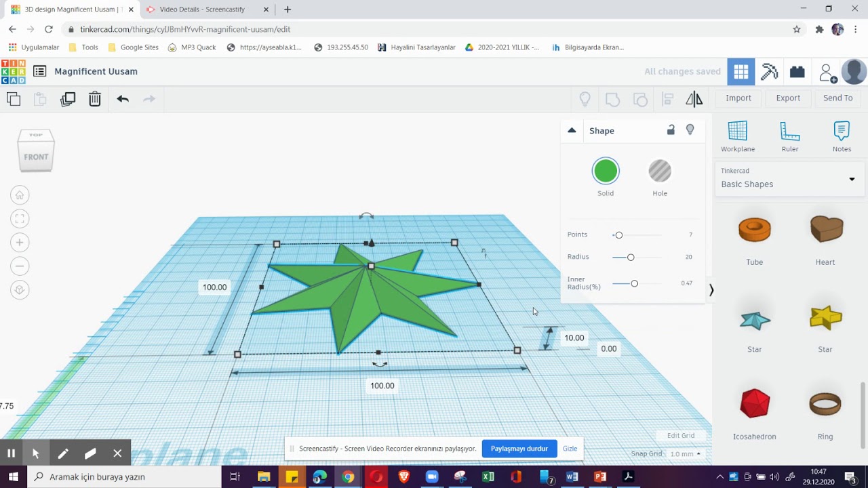Click the Ungroup shapes icon
This screenshot has width=868, height=488.
click(x=640, y=100)
